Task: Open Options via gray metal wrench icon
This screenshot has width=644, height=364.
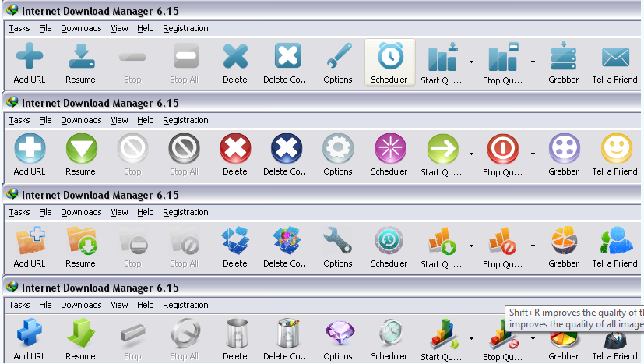Action: click(x=338, y=240)
